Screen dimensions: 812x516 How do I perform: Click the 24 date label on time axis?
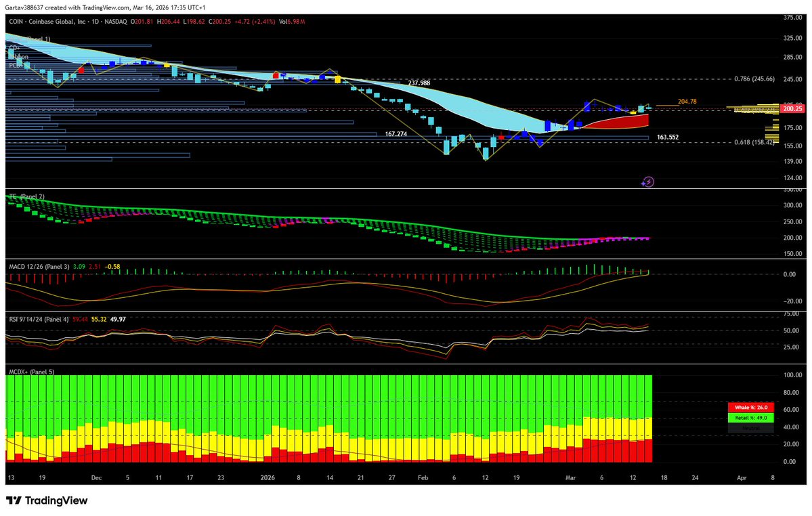(695, 477)
